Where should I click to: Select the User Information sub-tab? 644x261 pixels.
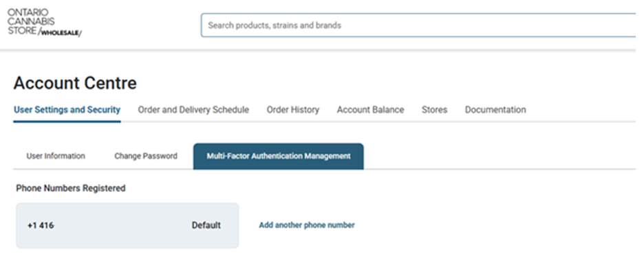(56, 156)
